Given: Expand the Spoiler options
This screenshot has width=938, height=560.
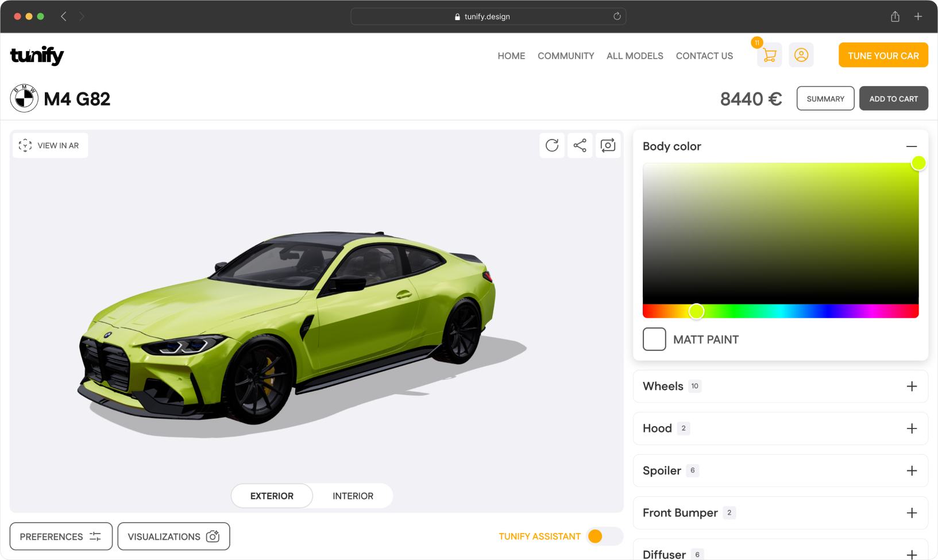Looking at the screenshot, I should (x=911, y=471).
